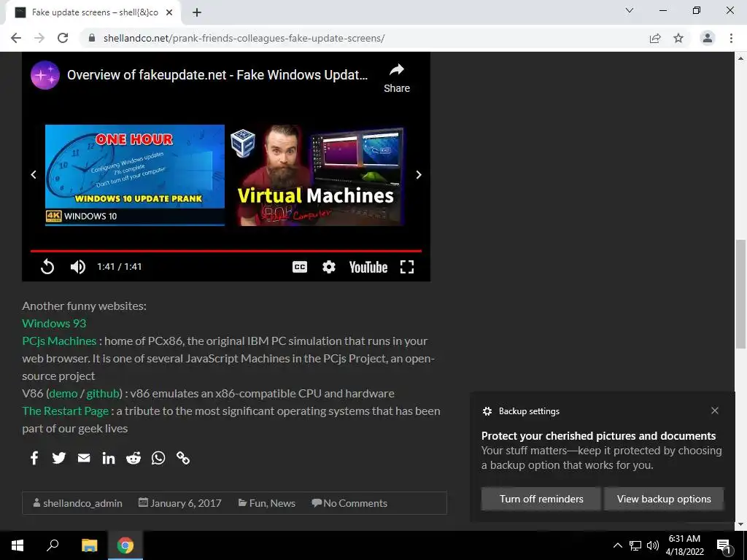Open the V86 github link
747x560 pixels.
(102, 393)
